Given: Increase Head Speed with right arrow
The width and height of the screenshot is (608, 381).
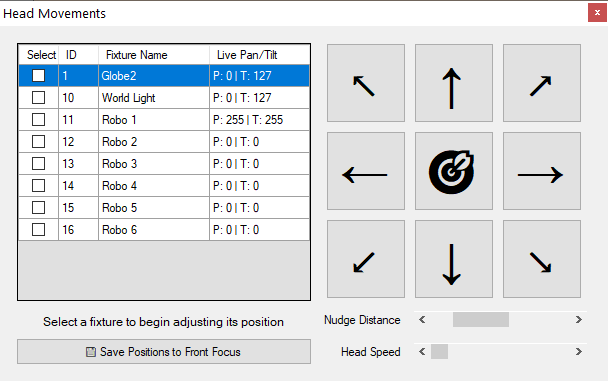Looking at the screenshot, I should pyautogui.click(x=579, y=352).
